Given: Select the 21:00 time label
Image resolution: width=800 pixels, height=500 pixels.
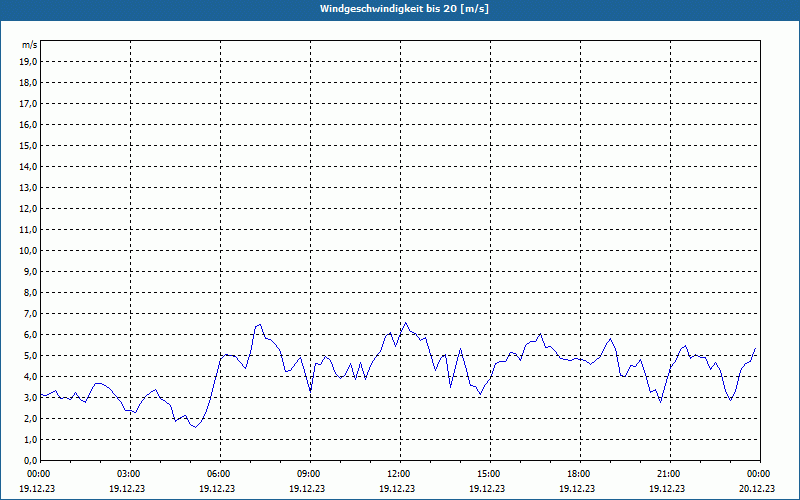Looking at the screenshot, I should click(x=668, y=474).
